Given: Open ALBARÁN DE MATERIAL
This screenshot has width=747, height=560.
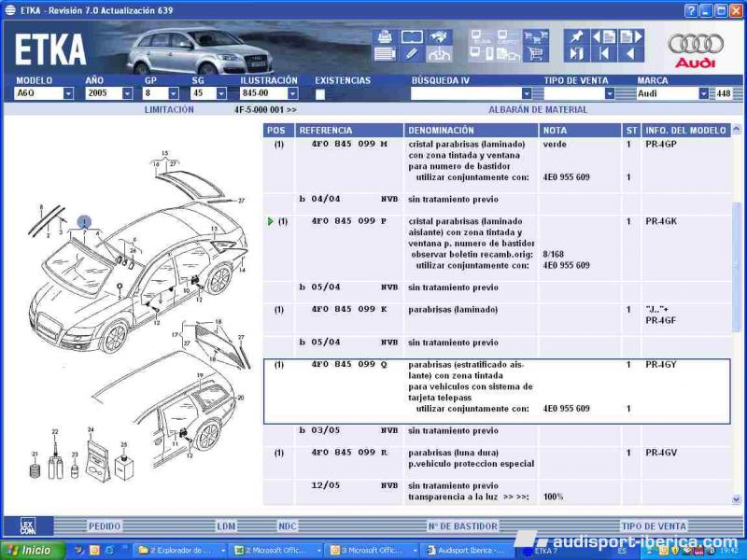Looking at the screenshot, I should tap(538, 109).
